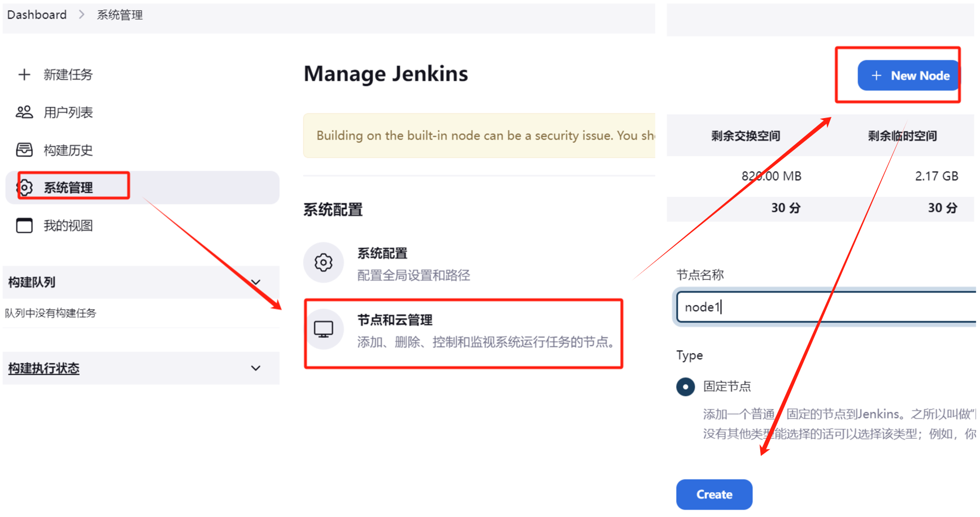Screen dimensions: 980x517
Task: Click the New Node button
Action: point(909,76)
